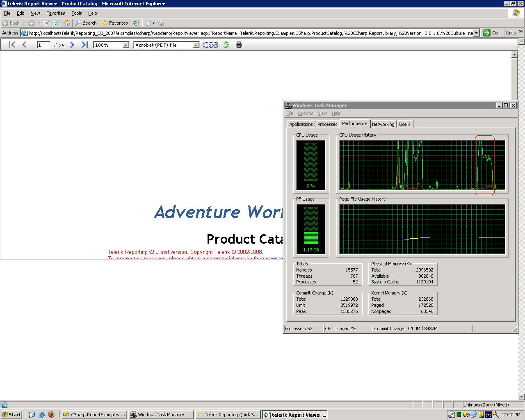Click the Start button
This screenshot has width=525, height=420.
(x=11, y=415)
